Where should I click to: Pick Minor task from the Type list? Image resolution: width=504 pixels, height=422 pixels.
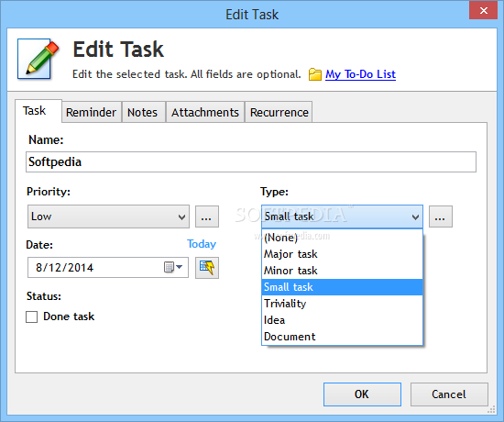(x=342, y=271)
